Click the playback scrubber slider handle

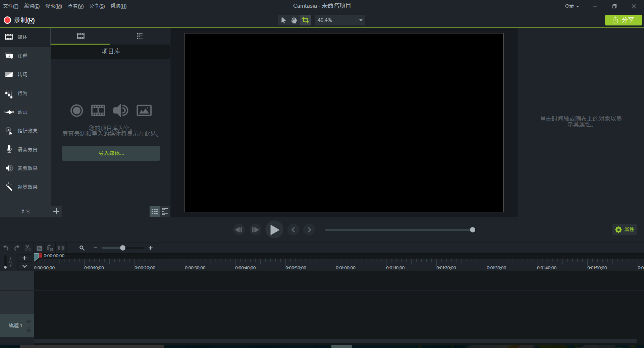click(x=473, y=230)
